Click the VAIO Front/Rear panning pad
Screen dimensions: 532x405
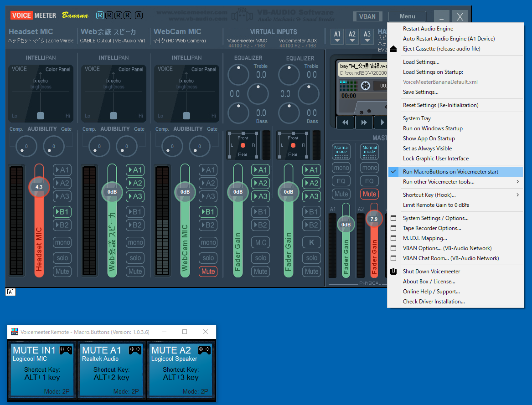243,145
